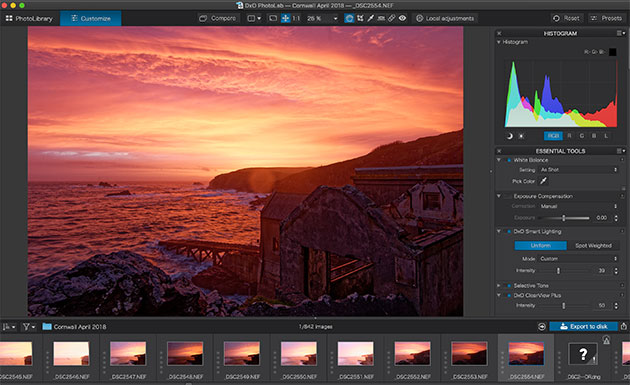630x385 pixels.
Task: Click the round icon left of Export
Action: [542, 327]
